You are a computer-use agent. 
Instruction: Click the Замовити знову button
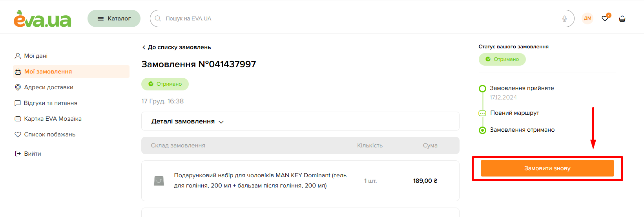pyautogui.click(x=547, y=168)
